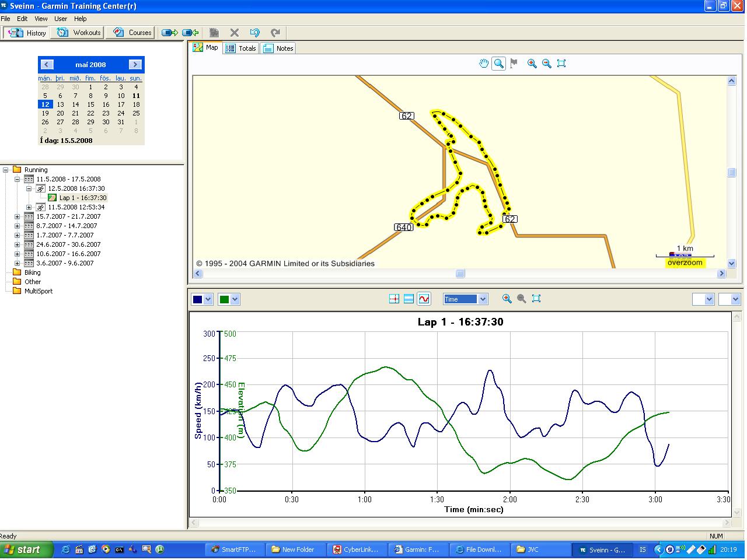Fit the map to window with the zoom-extents icon
747x560 pixels.
pyautogui.click(x=561, y=64)
